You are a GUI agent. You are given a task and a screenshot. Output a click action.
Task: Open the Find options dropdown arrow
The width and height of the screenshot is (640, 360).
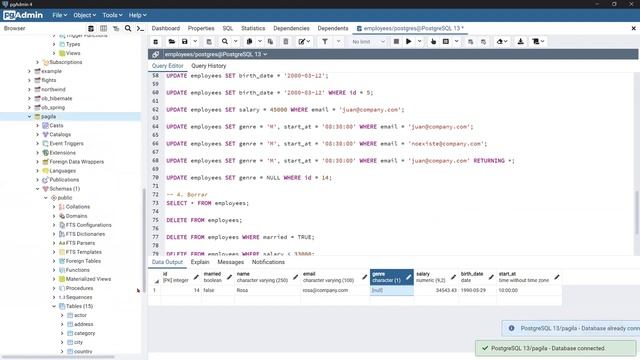(x=236, y=42)
